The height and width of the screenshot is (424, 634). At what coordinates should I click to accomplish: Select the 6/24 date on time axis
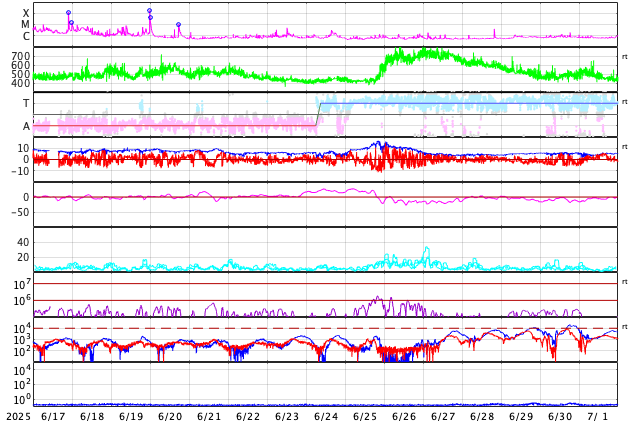pos(326,416)
